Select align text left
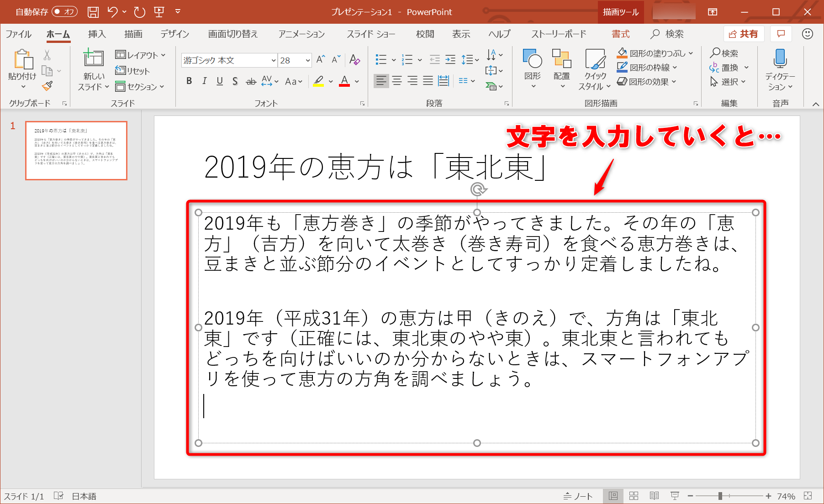The image size is (824, 504). 381,81
